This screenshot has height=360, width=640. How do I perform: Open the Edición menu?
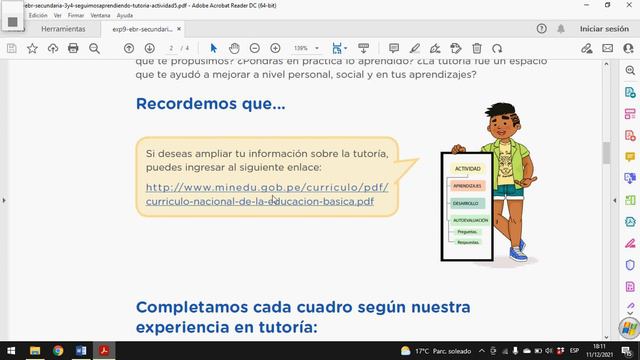(38, 15)
